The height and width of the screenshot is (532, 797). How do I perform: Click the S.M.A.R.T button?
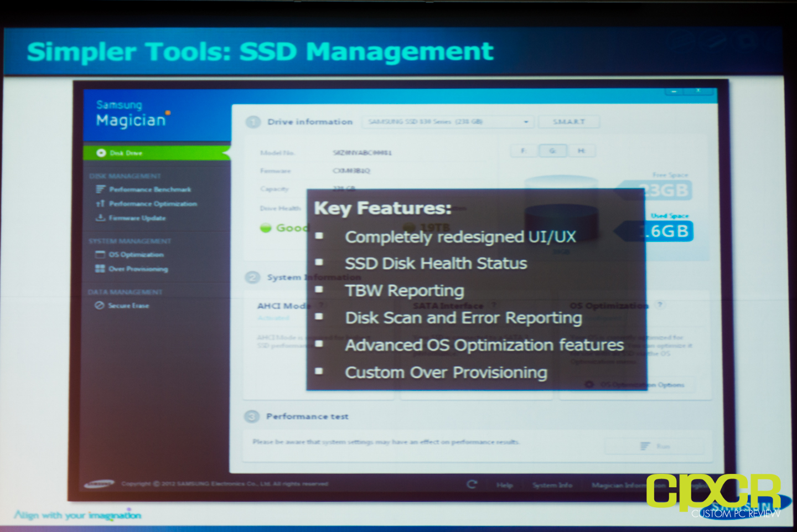coord(569,122)
